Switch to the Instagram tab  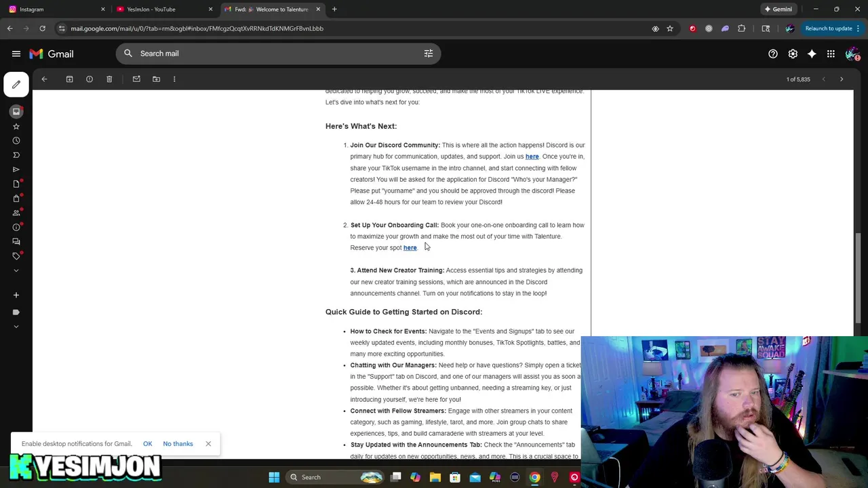click(x=54, y=9)
